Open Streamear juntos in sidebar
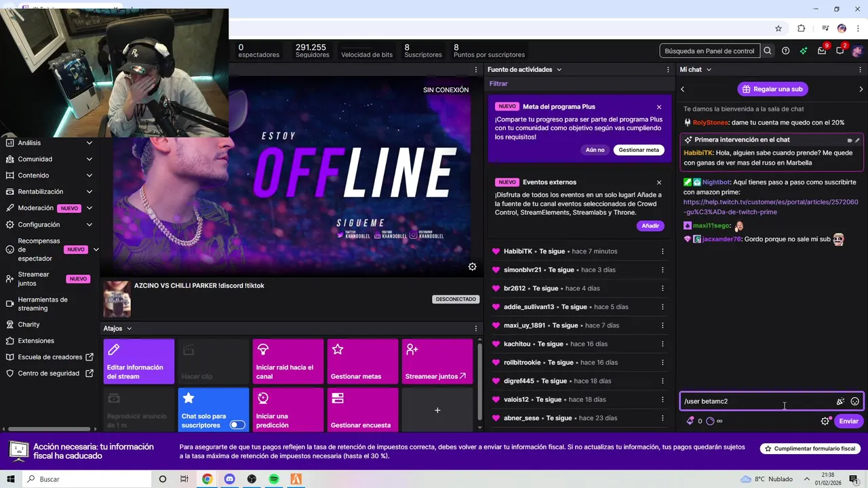Screen dimensions: 868x488 pyautogui.click(x=48, y=279)
